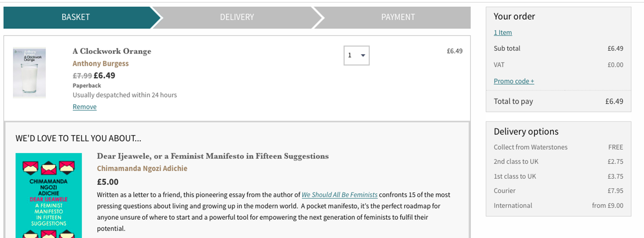This screenshot has height=238, width=644.
Task: Click the Dear Ijeawele book cover image
Action: tap(41, 195)
